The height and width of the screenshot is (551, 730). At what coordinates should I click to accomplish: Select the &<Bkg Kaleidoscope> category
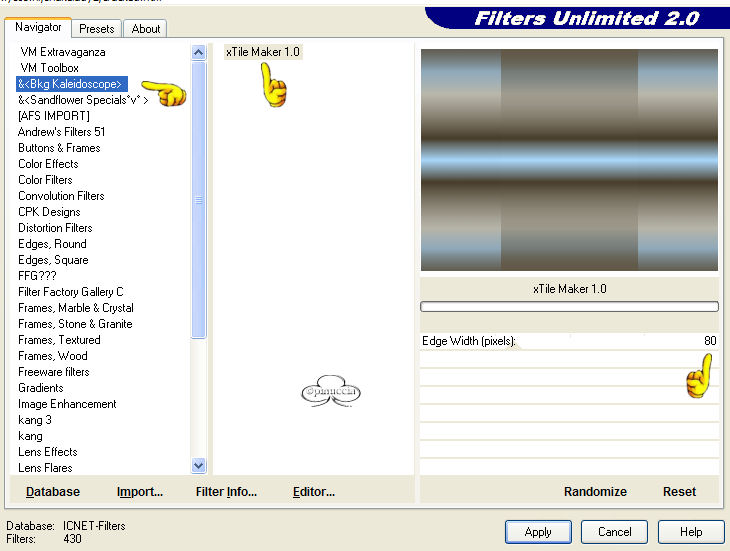click(x=72, y=84)
